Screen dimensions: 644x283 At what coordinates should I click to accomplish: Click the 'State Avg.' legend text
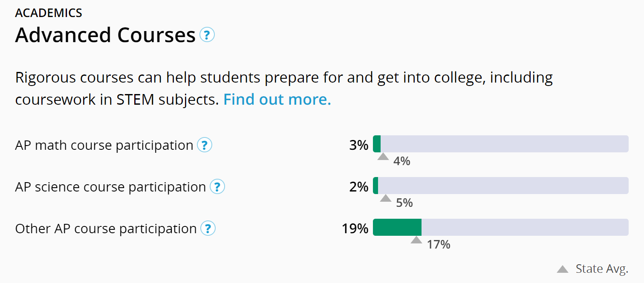pos(602,269)
